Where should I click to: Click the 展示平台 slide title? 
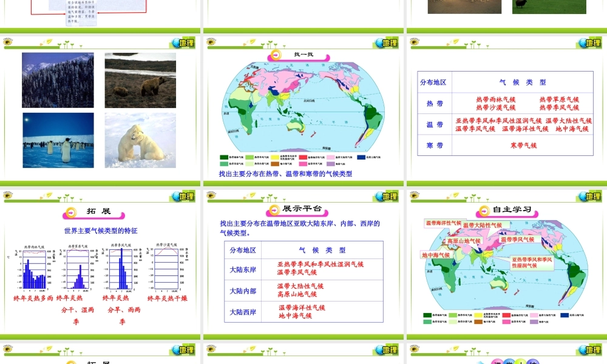[302, 209]
